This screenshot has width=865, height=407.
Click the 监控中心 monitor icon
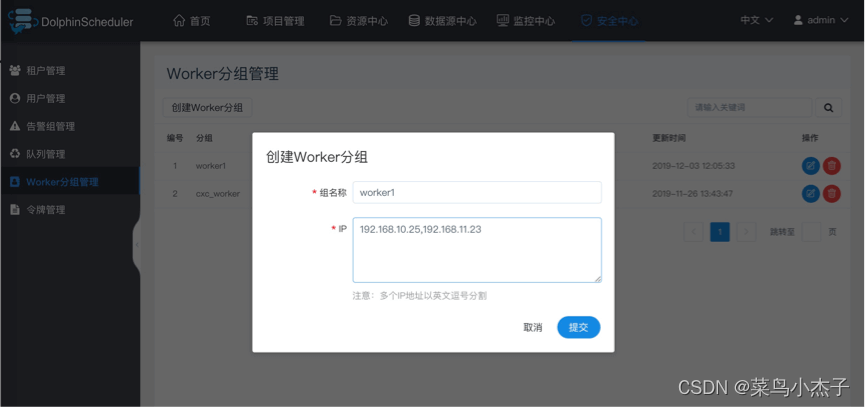503,21
